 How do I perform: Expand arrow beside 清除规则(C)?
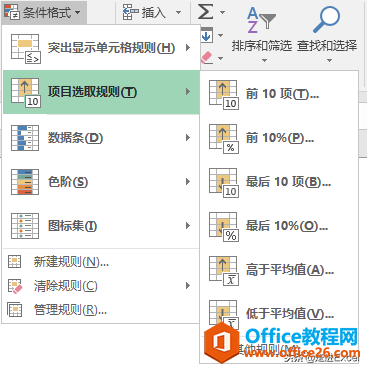188,286
